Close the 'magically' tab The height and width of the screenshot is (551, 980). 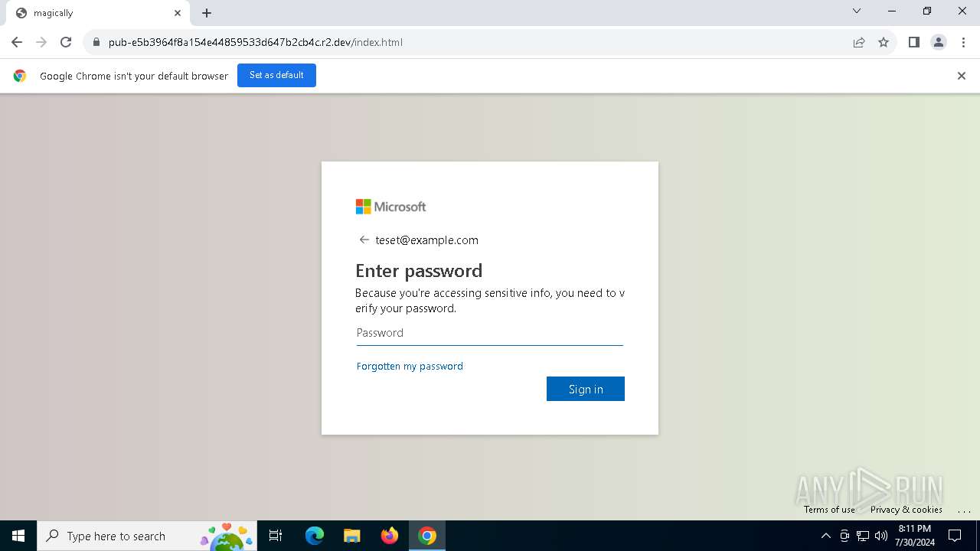click(178, 13)
